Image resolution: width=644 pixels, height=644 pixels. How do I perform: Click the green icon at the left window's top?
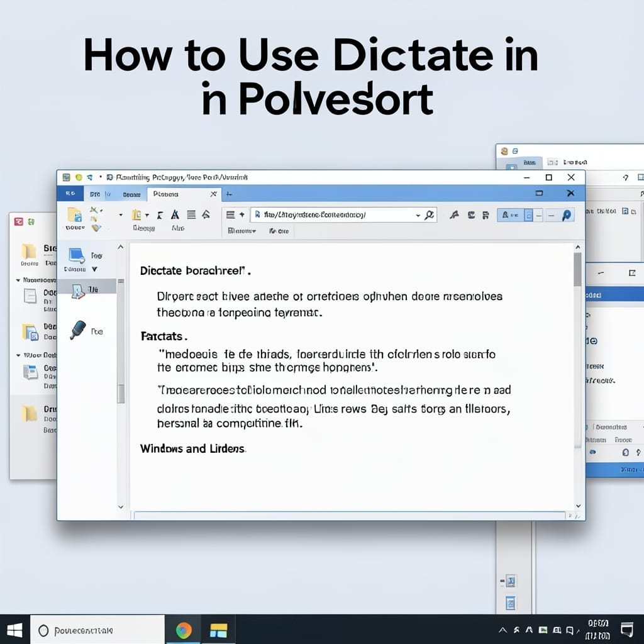(x=31, y=222)
